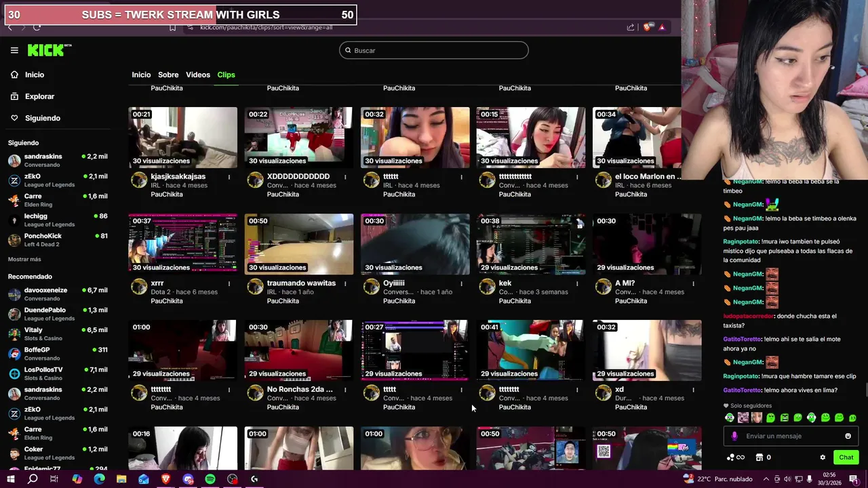868x488 pixels.
Task: Open options menu for No Ronchas 2da clip
Action: pyautogui.click(x=345, y=390)
